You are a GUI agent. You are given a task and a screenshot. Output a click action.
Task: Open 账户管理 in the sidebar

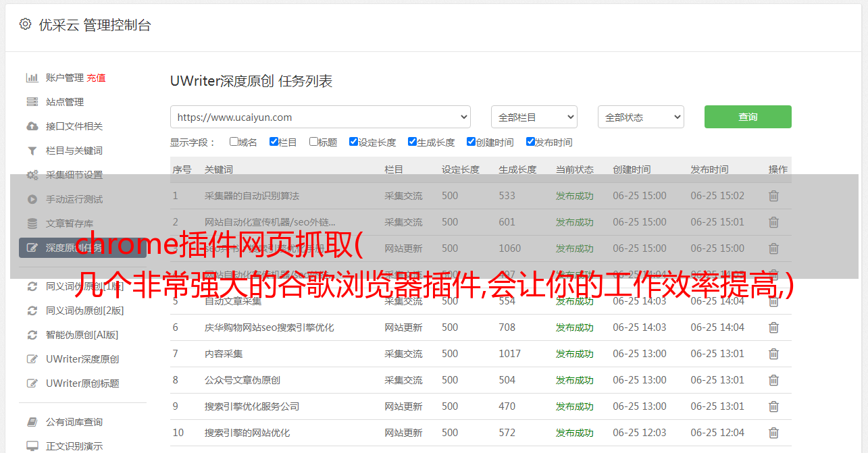65,78
